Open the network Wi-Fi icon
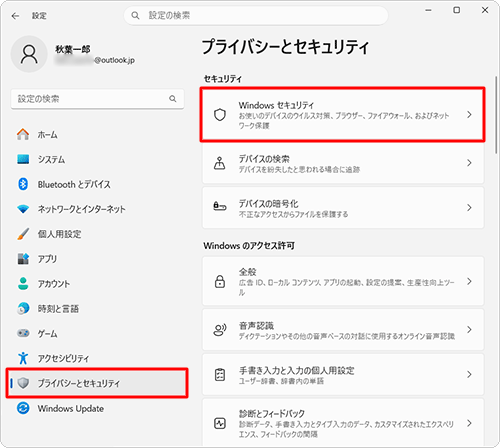Image resolution: width=500 pixels, height=448 pixels. click(23, 209)
